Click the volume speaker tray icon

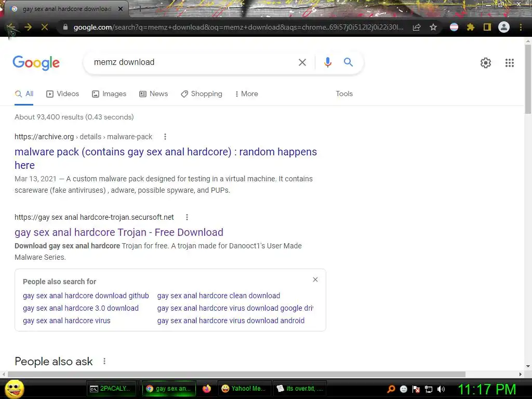pyautogui.click(x=441, y=389)
